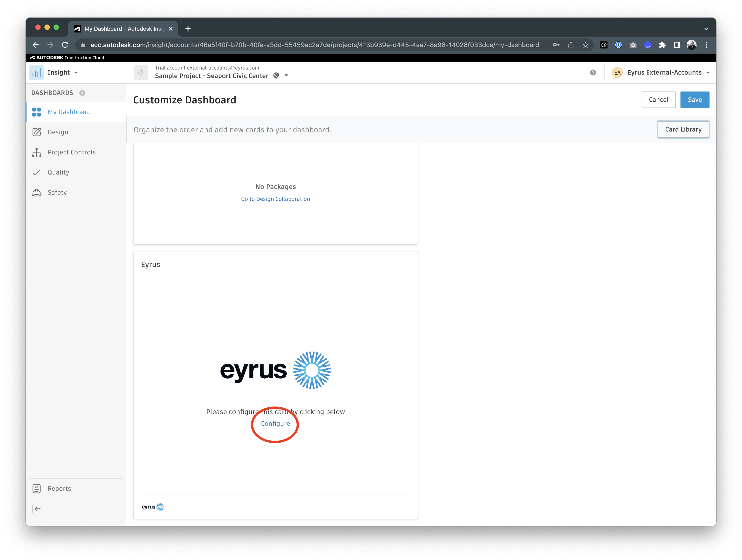The height and width of the screenshot is (560, 742).
Task: Select the My Dashboard - Autodesk tab
Action: tap(123, 29)
